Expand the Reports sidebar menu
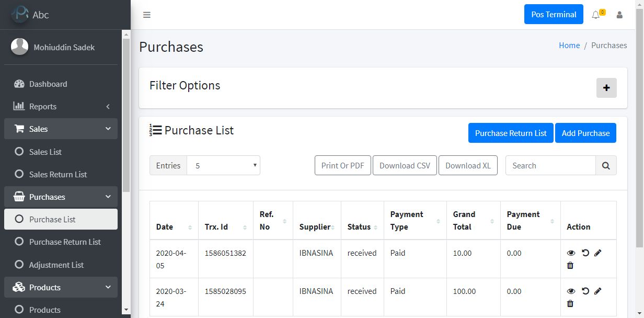The width and height of the screenshot is (644, 318). click(61, 106)
